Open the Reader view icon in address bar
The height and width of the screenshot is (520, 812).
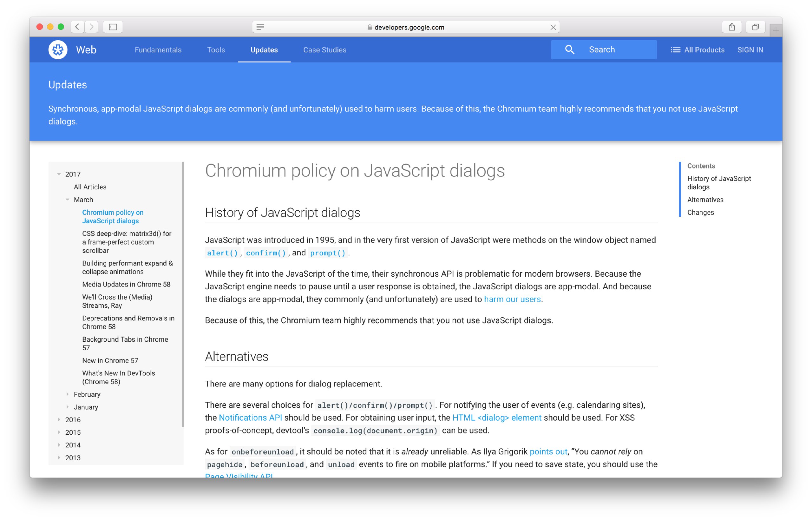260,27
